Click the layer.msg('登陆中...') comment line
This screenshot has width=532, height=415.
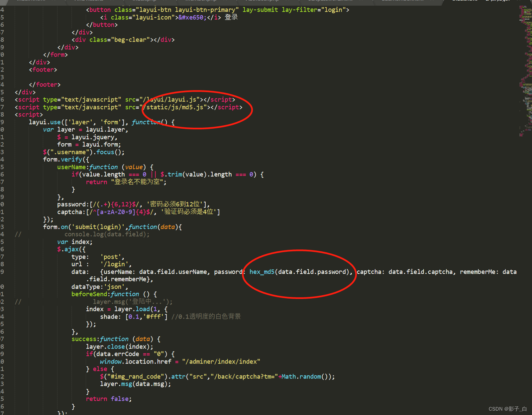click(x=132, y=301)
